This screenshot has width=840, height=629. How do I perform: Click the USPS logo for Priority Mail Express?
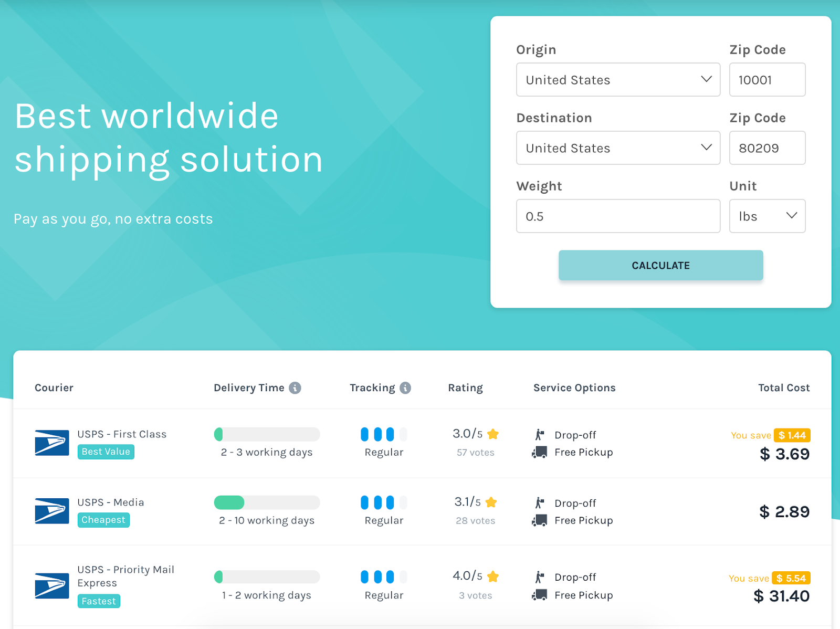(x=52, y=585)
